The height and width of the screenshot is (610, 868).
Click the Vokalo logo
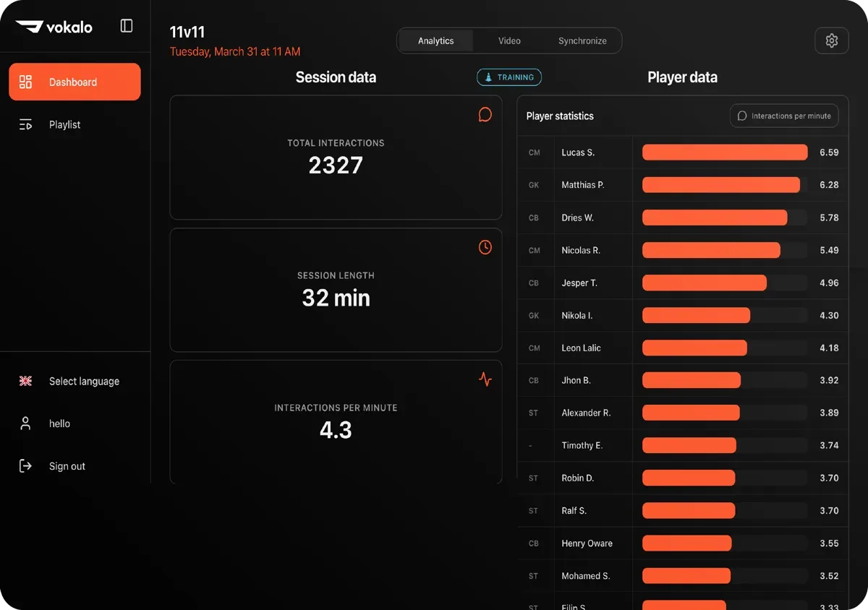(54, 27)
